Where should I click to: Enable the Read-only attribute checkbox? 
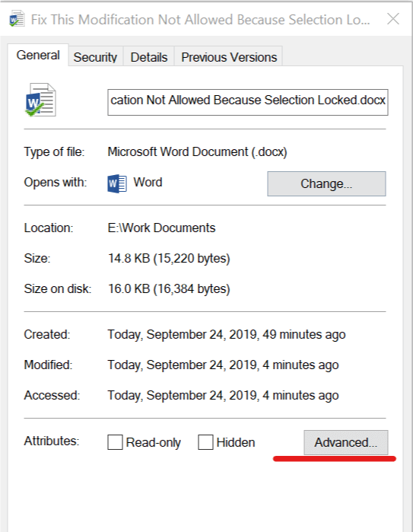(x=115, y=442)
